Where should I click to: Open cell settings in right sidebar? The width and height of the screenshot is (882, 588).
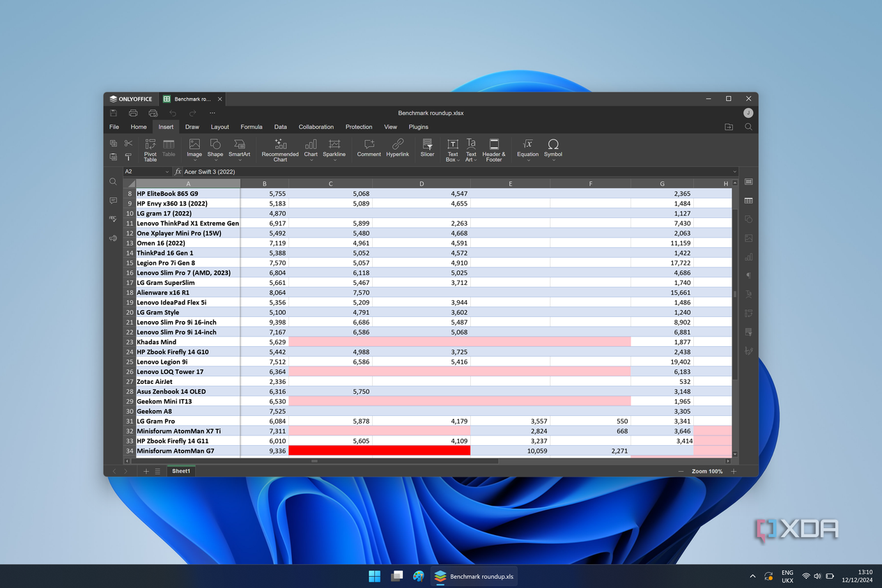pyautogui.click(x=748, y=182)
